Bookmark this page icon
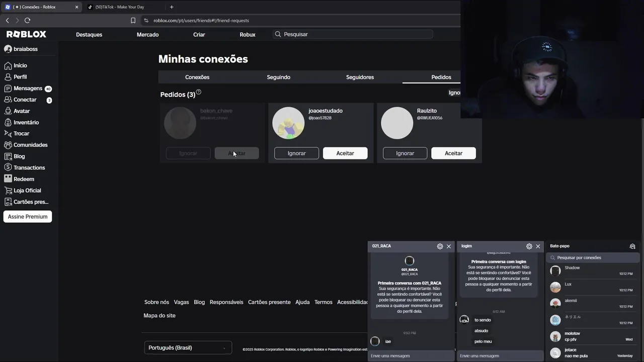The height and width of the screenshot is (362, 644). [x=133, y=20]
